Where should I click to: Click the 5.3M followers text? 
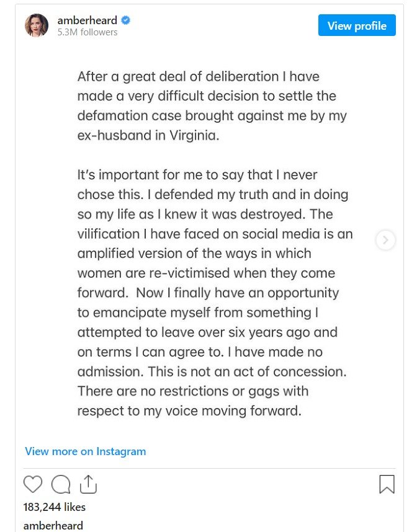click(87, 32)
